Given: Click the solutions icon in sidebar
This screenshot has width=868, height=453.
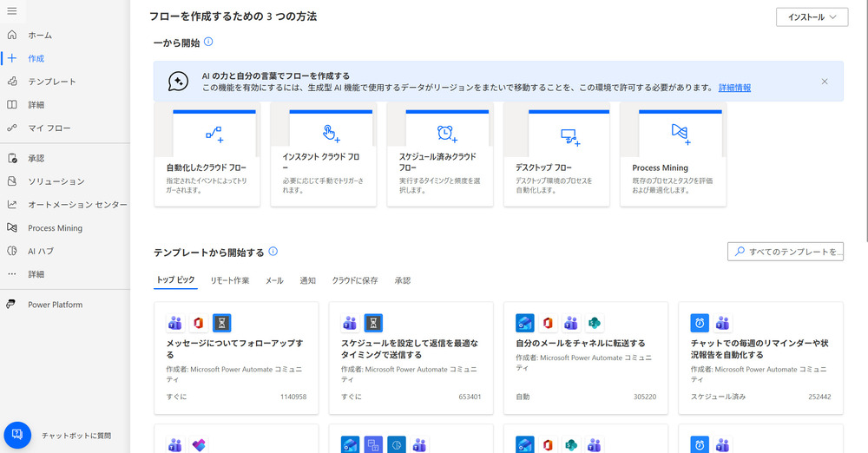Looking at the screenshot, I should 11,181.
